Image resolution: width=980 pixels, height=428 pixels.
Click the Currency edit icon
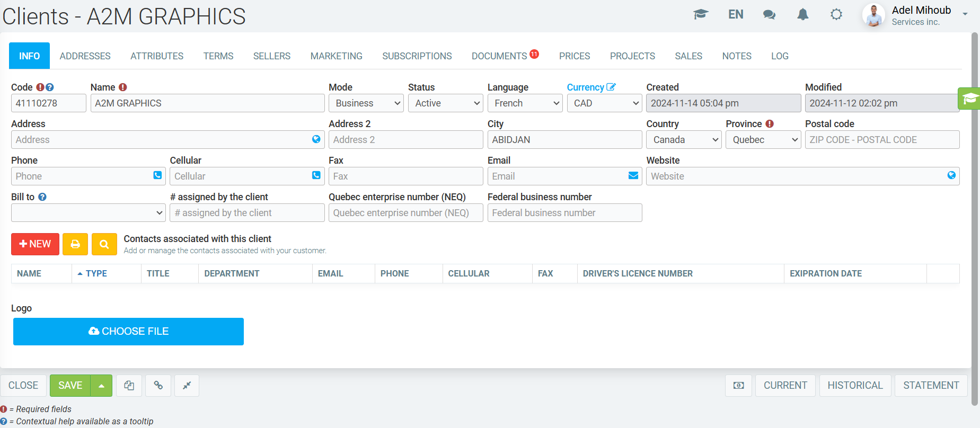(x=611, y=87)
